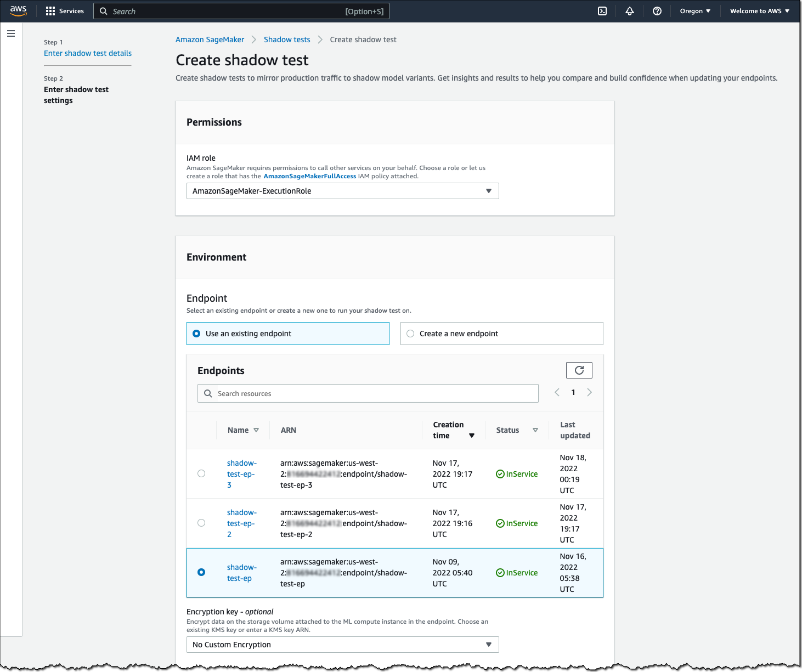Click the AWS logo home icon
The image size is (802, 672).
[18, 11]
